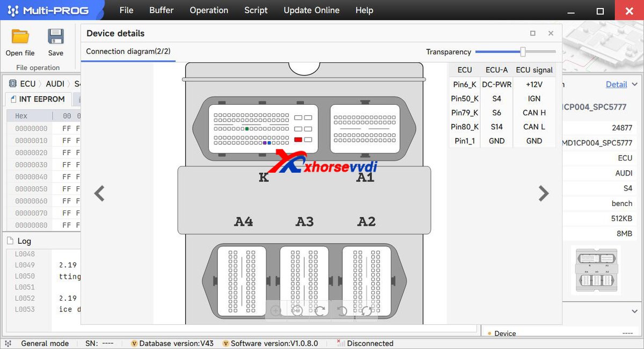644x349 pixels.
Task: Click the Software version status icon
Action: coord(226,344)
